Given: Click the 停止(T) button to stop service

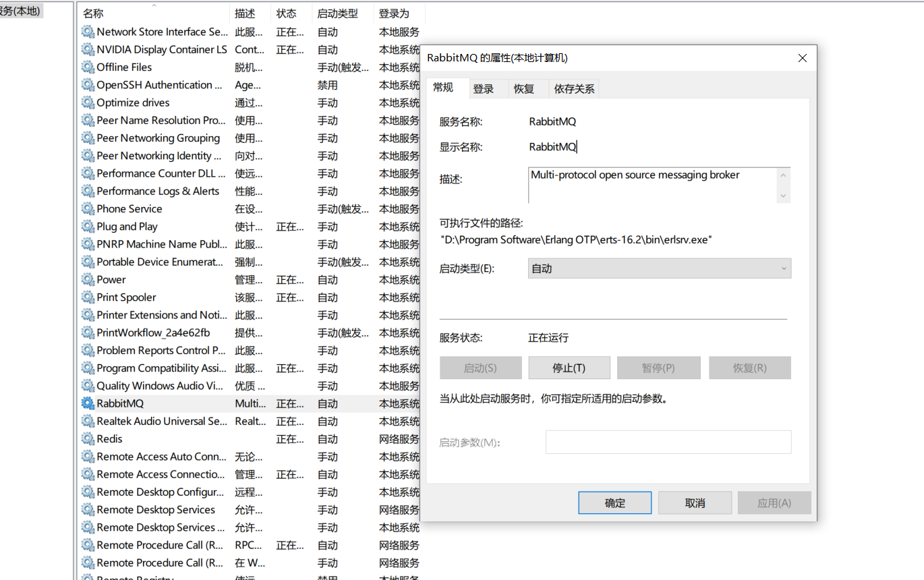Looking at the screenshot, I should click(x=569, y=368).
